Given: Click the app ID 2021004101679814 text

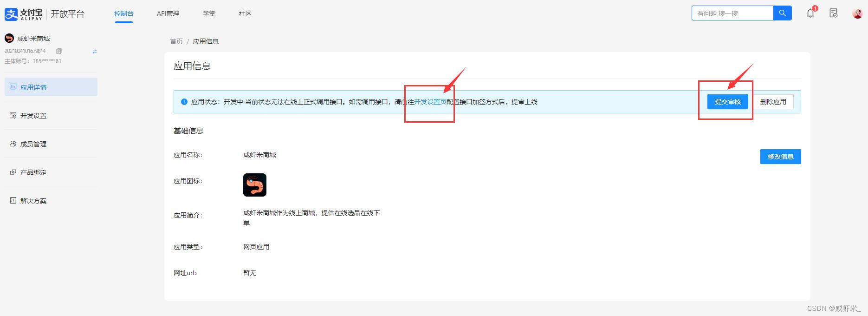Looking at the screenshot, I should click(x=26, y=51).
